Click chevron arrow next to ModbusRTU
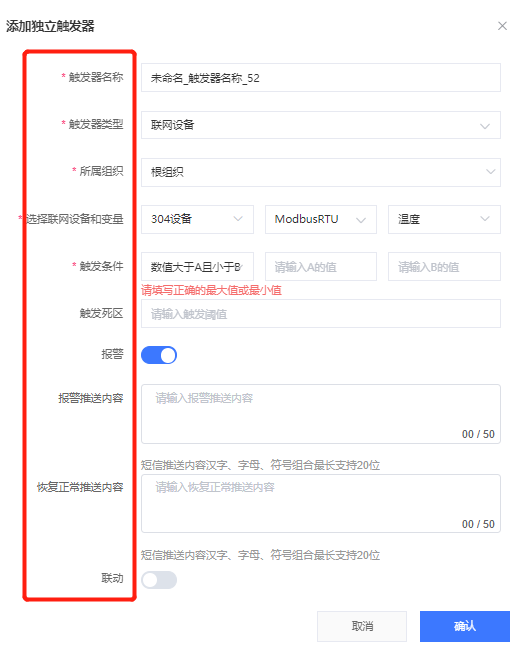The width and height of the screenshot is (521, 651). (361, 220)
